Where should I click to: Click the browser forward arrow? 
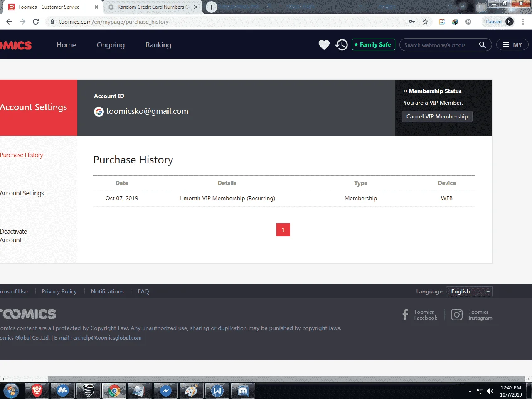22,22
